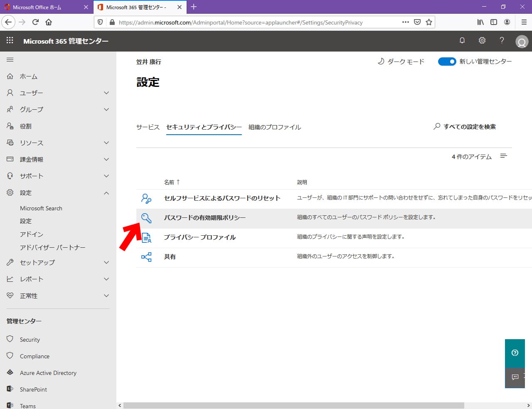This screenshot has width=532, height=409.
Task: Click the feedback chat icon
Action: click(515, 377)
